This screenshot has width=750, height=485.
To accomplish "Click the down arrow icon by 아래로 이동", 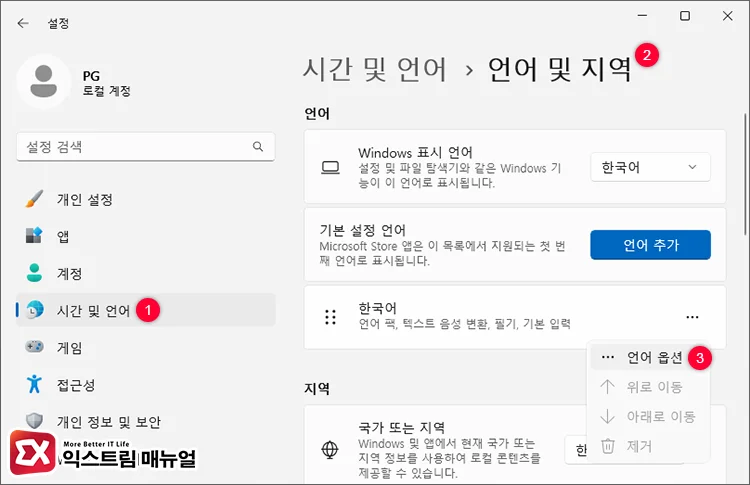I will point(607,416).
